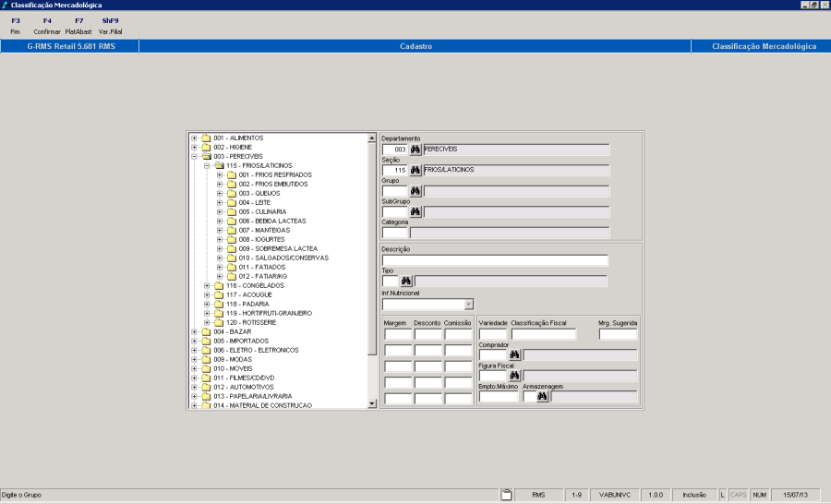Select 120 - ROTISSERIE tree row
Image resolution: width=831 pixels, height=504 pixels.
tap(250, 322)
